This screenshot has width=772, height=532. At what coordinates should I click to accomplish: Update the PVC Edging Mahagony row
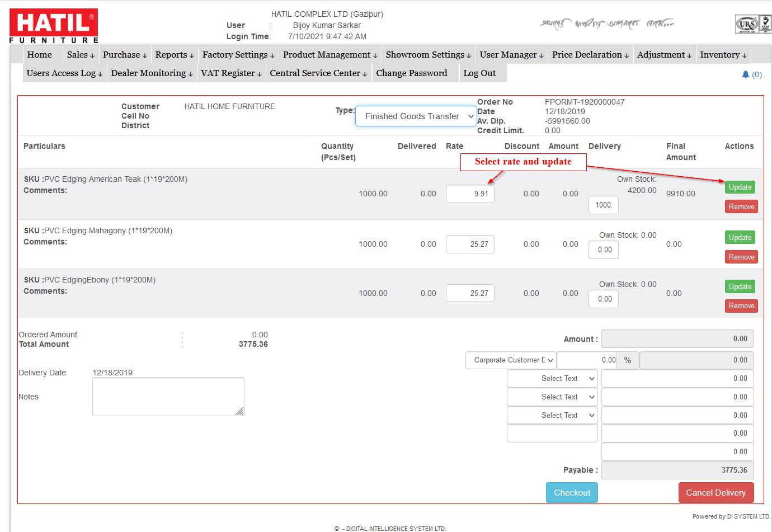pos(740,238)
